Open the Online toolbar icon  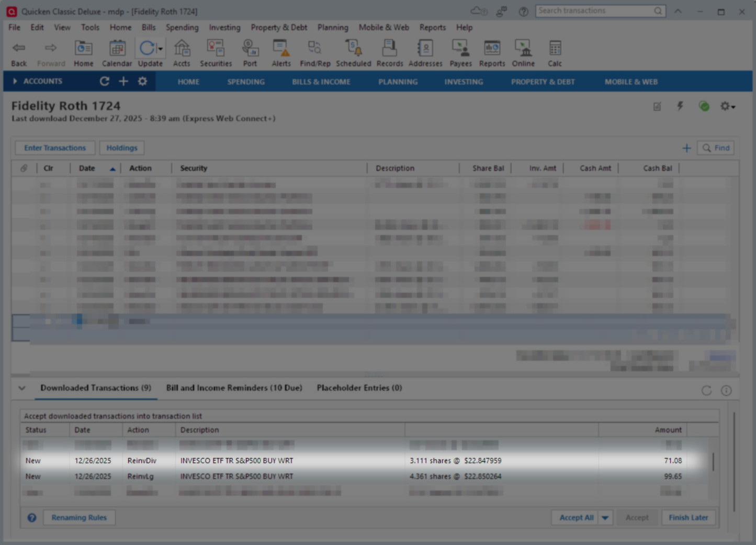tap(523, 53)
